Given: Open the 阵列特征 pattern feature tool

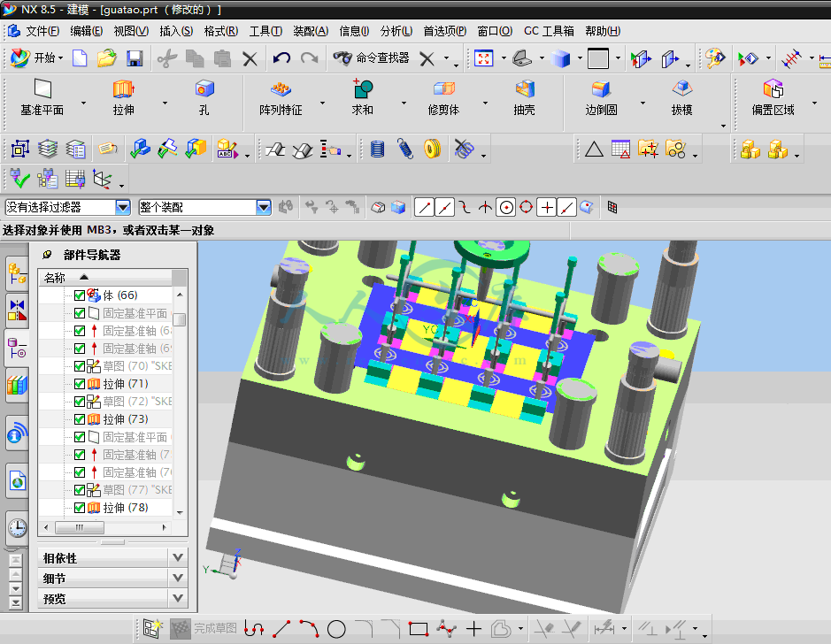Looking at the screenshot, I should [281, 97].
